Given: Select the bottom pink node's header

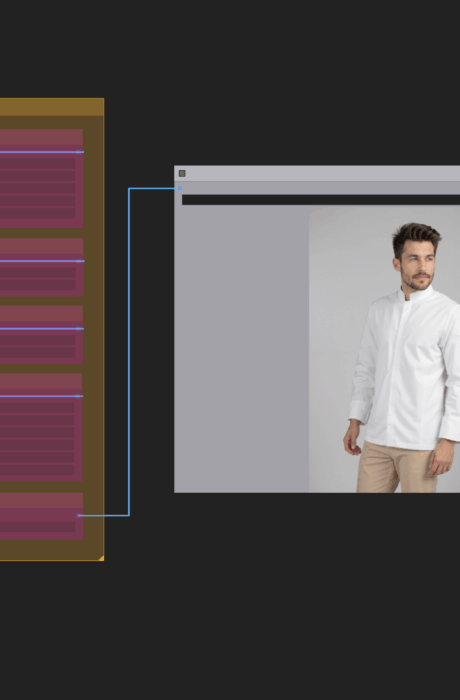Looking at the screenshot, I should coord(42,500).
